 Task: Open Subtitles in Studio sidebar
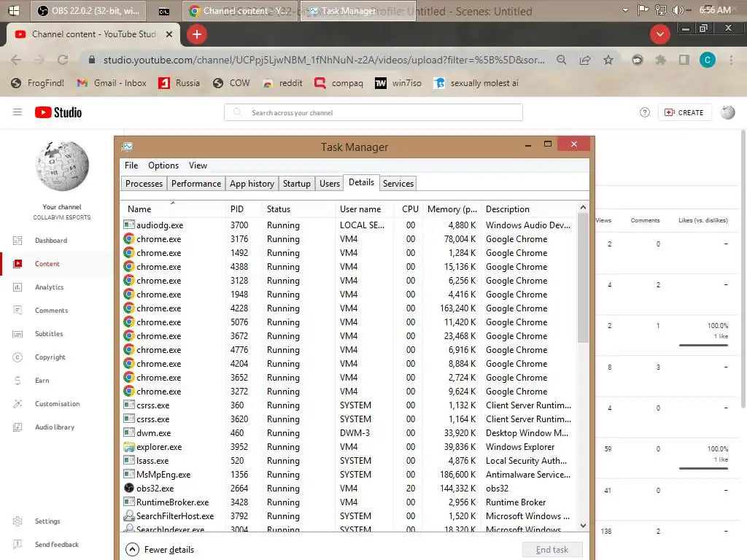tap(49, 334)
